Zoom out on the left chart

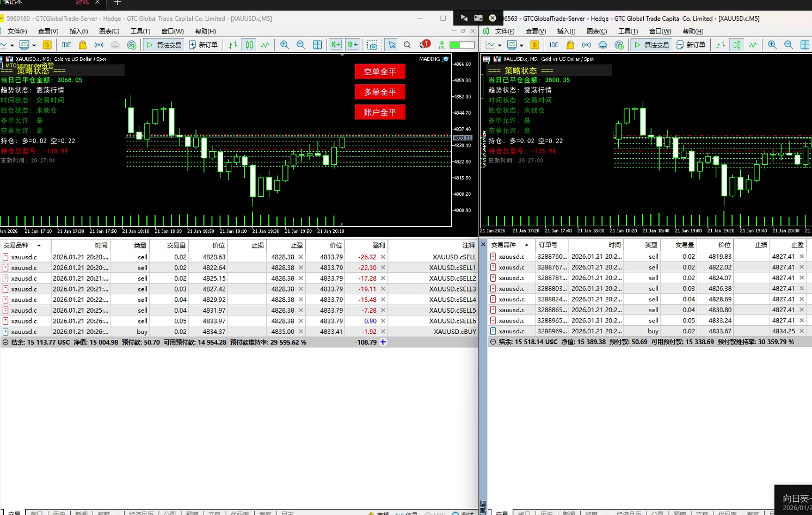click(x=301, y=45)
